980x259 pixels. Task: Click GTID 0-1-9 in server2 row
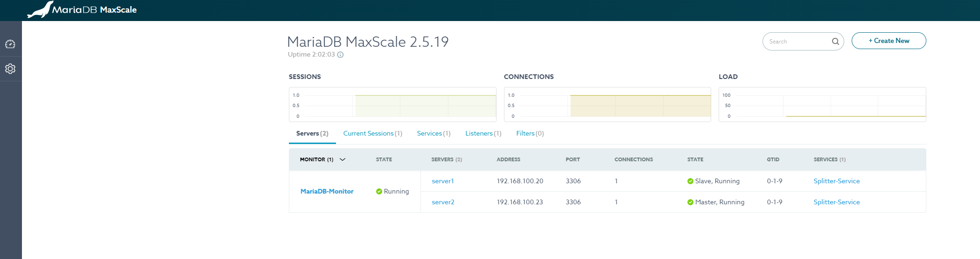click(x=775, y=202)
